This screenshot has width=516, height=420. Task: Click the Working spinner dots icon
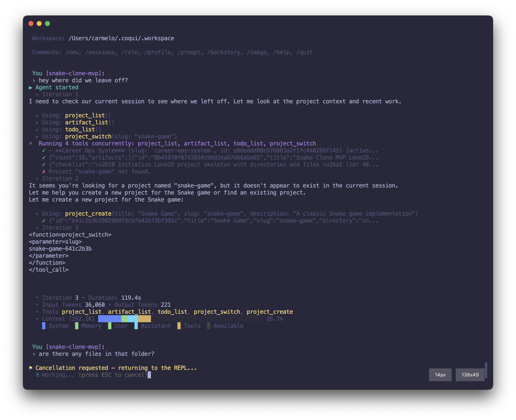37,375
